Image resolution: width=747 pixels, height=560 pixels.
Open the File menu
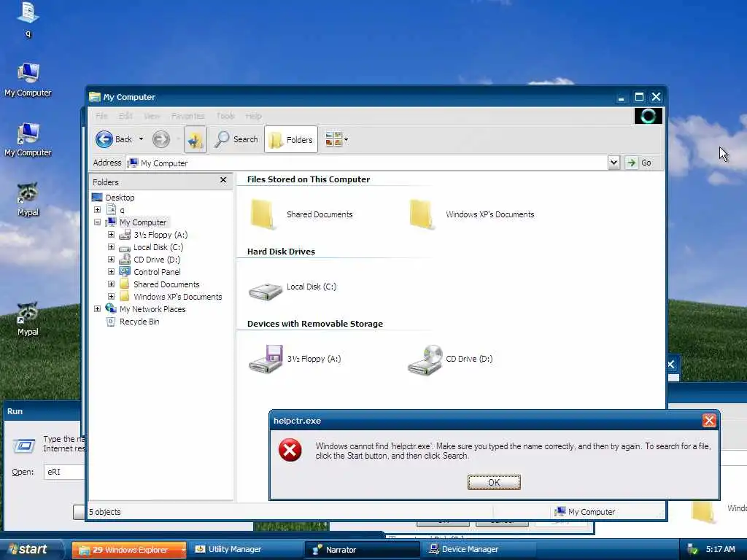click(x=101, y=116)
